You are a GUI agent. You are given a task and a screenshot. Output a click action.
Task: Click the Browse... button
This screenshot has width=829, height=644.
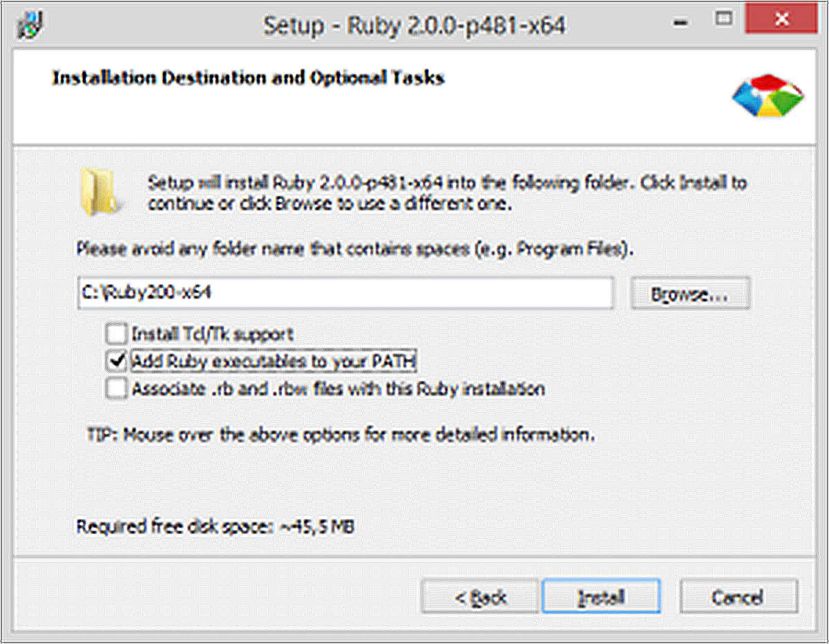coord(690,294)
